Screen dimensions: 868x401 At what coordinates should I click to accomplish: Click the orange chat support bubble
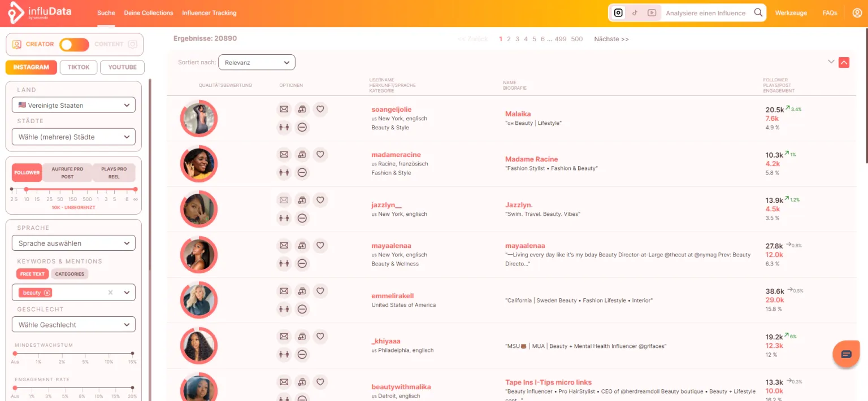(x=846, y=354)
